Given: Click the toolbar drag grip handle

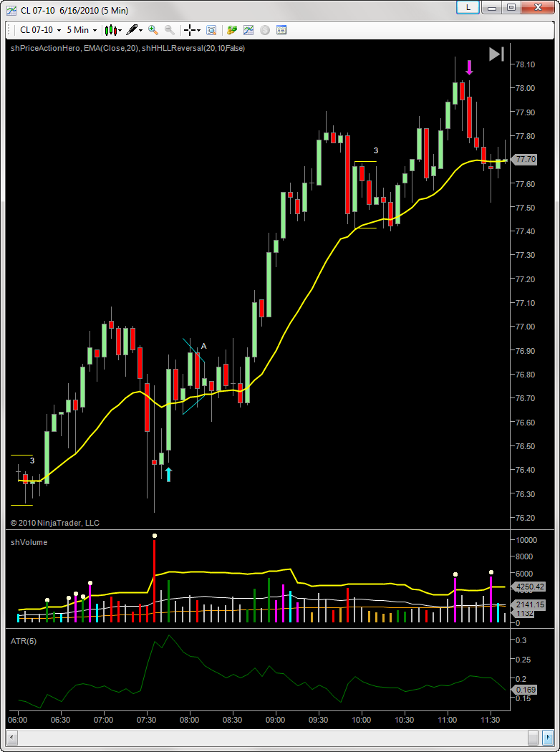Looking at the screenshot, I should click(x=11, y=30).
